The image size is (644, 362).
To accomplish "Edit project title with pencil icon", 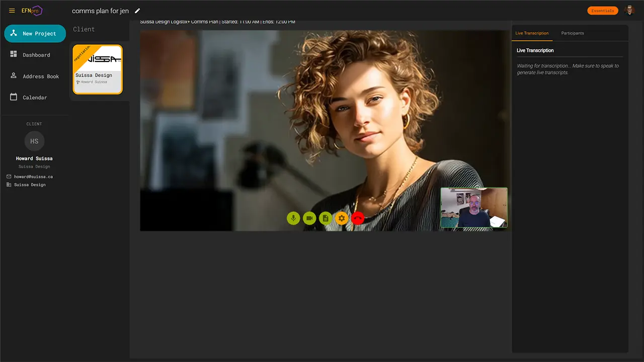I will (137, 11).
